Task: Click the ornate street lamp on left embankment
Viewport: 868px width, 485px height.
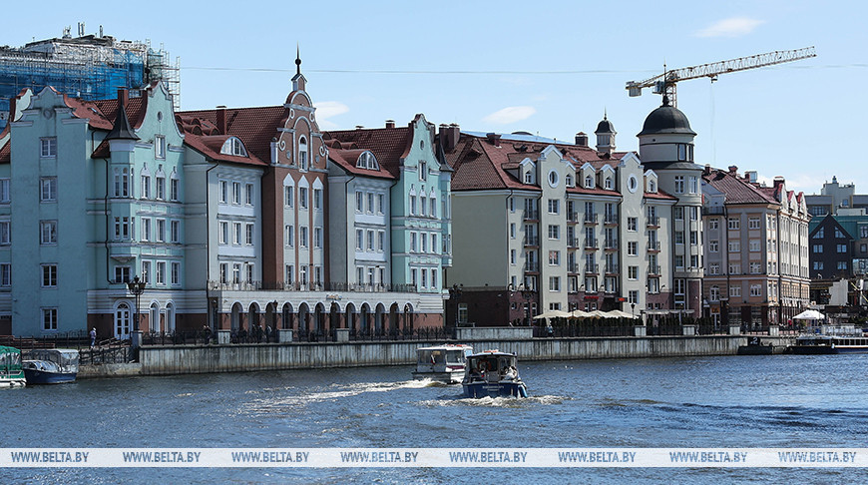Action: (137, 299)
